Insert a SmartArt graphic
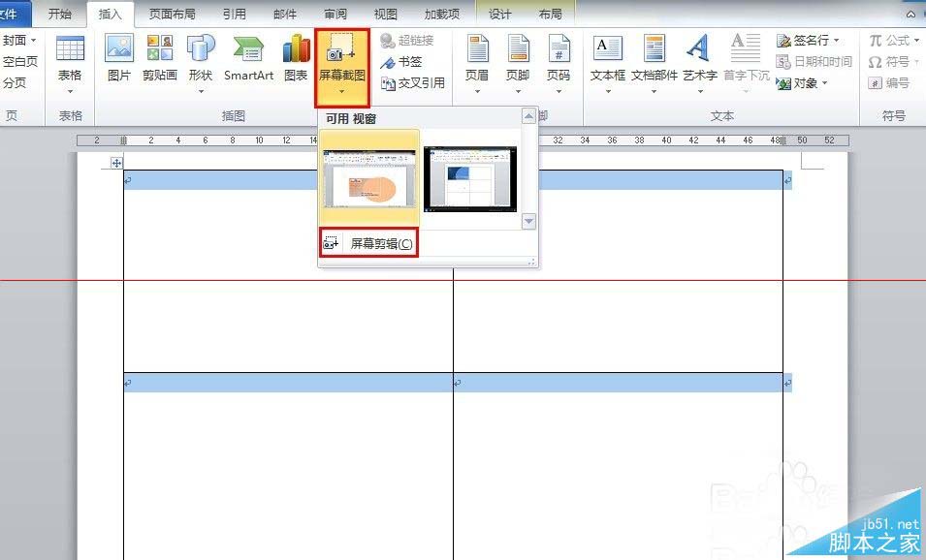 pos(247,60)
